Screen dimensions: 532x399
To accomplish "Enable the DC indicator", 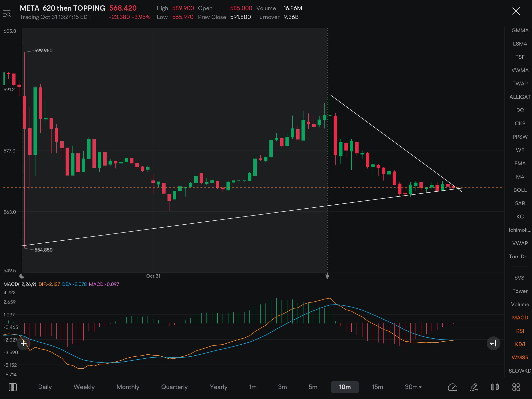I will 520,110.
